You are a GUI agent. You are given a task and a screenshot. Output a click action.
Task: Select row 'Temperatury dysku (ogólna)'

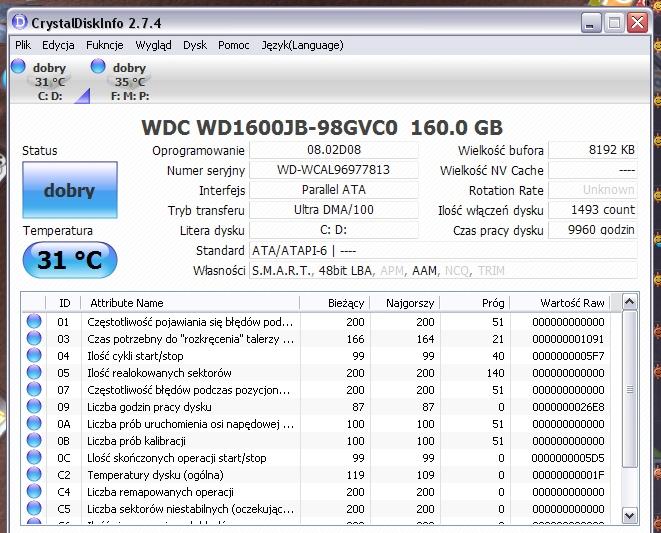pyautogui.click(x=320, y=475)
